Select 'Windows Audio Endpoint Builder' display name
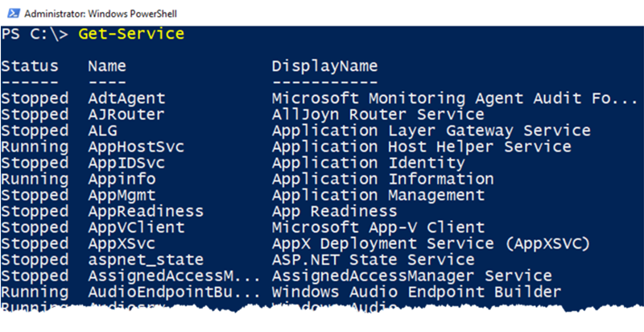Screen dimensions: 644x332 (416, 292)
